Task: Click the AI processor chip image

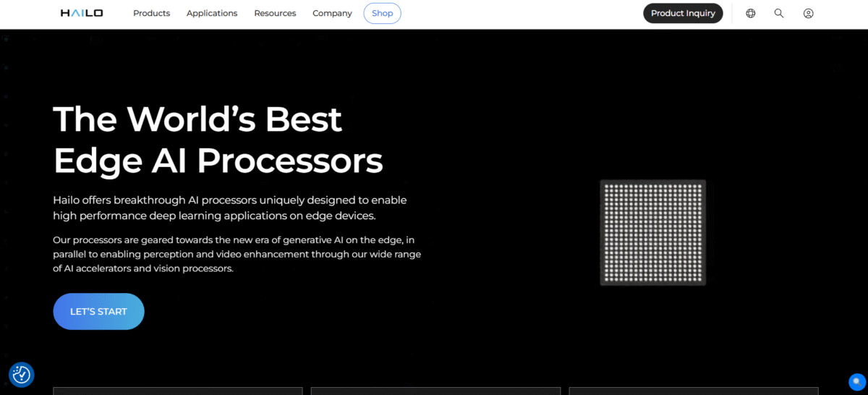Action: click(652, 232)
